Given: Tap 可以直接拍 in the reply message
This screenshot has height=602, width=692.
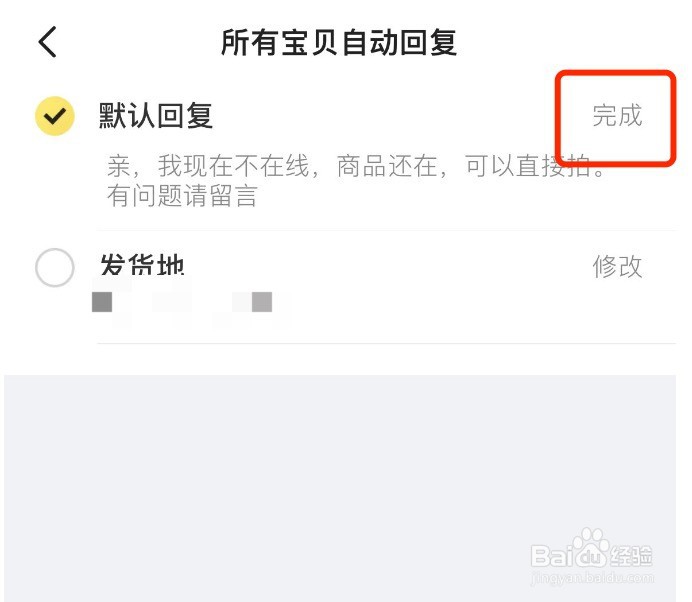Looking at the screenshot, I should click(x=528, y=166).
